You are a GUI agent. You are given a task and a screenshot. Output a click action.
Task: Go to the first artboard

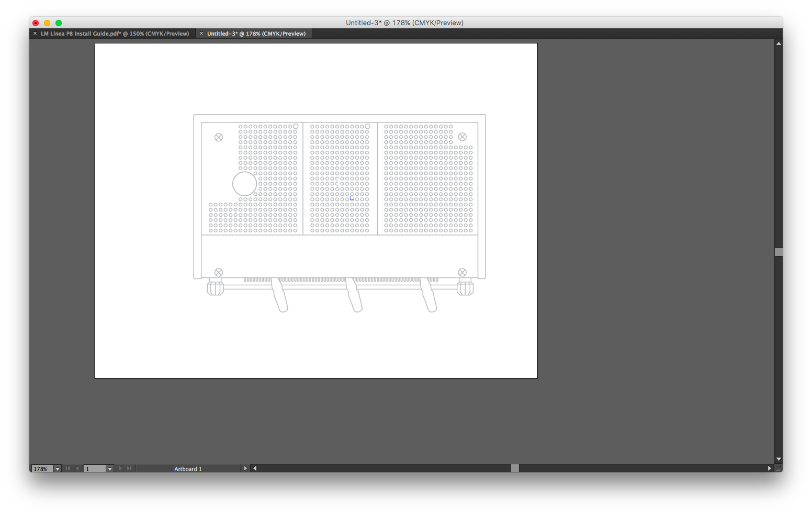coord(68,468)
